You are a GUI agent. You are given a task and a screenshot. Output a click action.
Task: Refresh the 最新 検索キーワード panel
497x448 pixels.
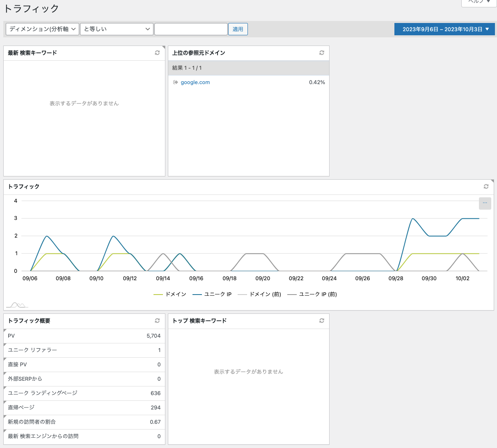157,53
